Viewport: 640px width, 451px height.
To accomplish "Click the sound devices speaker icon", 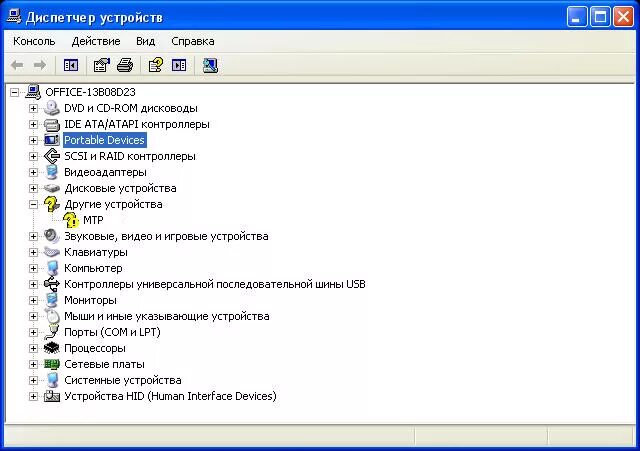I will click(x=52, y=236).
